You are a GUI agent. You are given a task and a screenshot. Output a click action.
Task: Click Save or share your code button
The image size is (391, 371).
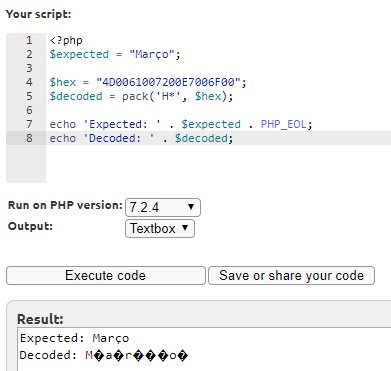(x=291, y=275)
